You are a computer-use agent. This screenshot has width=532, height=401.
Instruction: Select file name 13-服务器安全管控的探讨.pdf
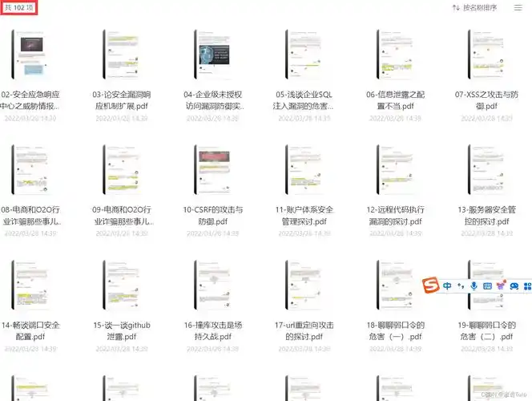coord(486,215)
